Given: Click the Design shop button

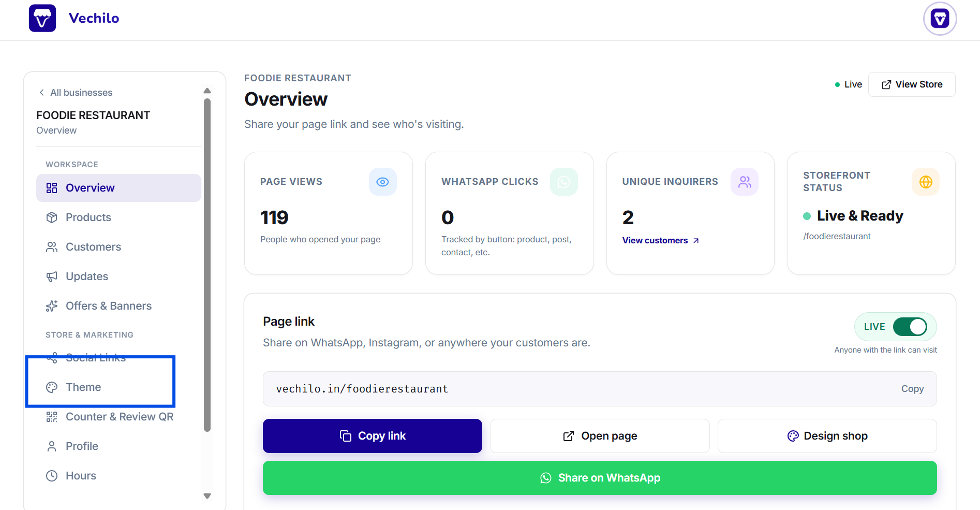Looking at the screenshot, I should pos(827,436).
